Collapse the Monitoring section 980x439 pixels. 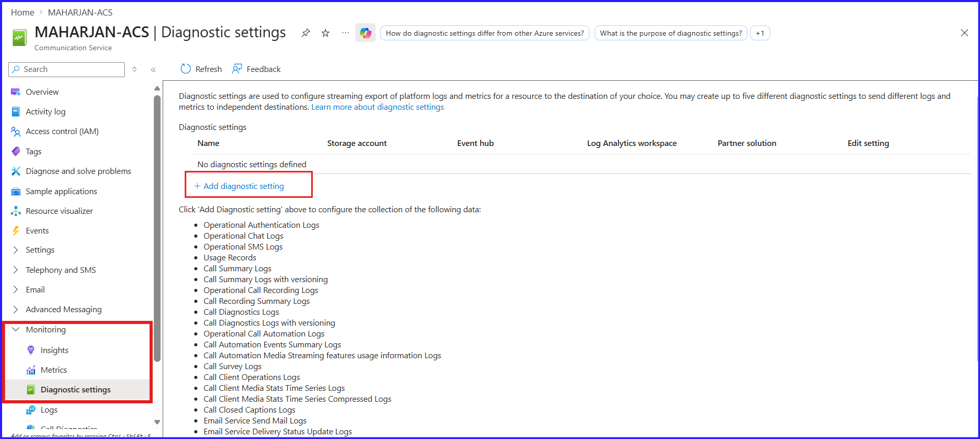click(16, 329)
